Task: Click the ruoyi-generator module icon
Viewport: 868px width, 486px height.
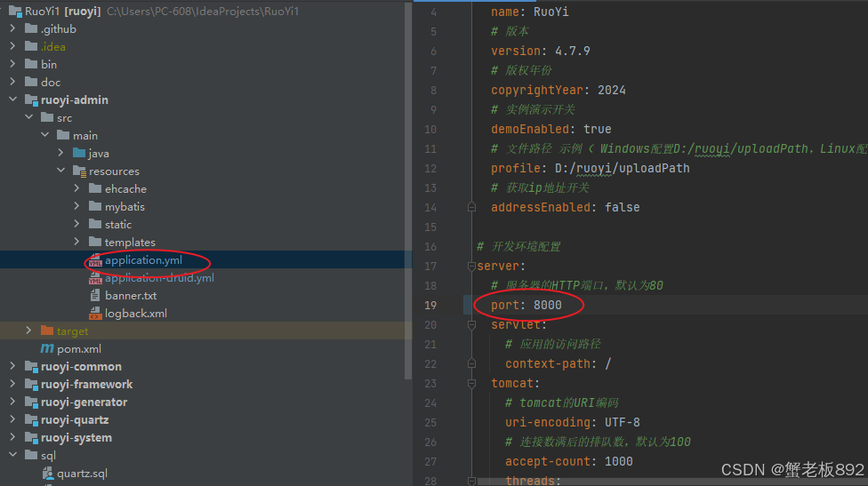Action: 31,402
